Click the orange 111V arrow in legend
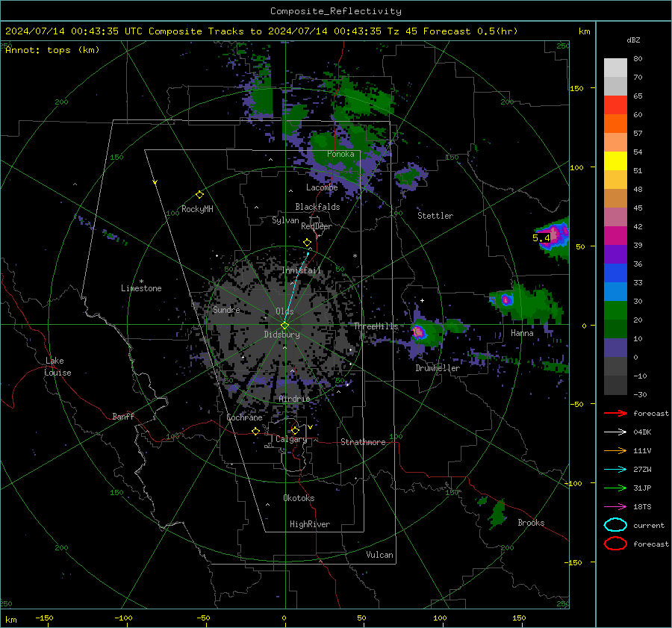Viewport: 672px width, 628px height. coord(615,450)
